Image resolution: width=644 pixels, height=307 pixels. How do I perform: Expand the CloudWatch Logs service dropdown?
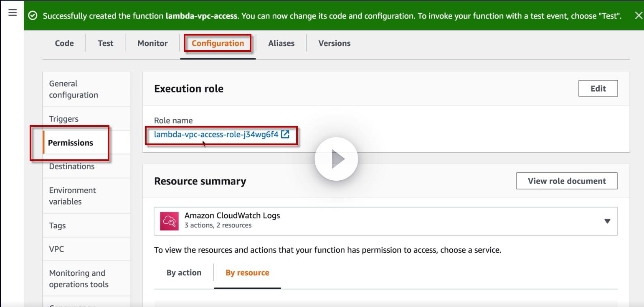coord(607,221)
